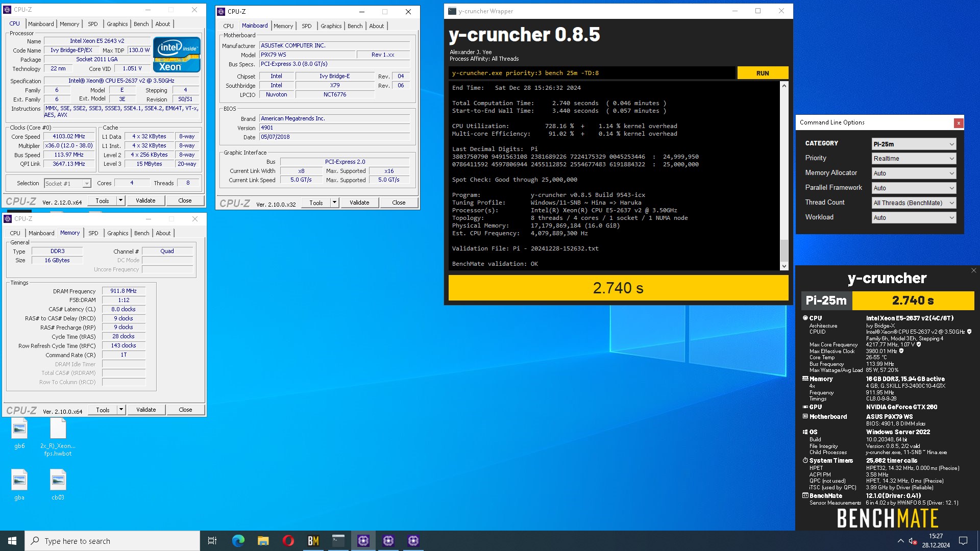Click the Pi-25m label in BenchMate overlay
The height and width of the screenshot is (551, 980).
826,300
